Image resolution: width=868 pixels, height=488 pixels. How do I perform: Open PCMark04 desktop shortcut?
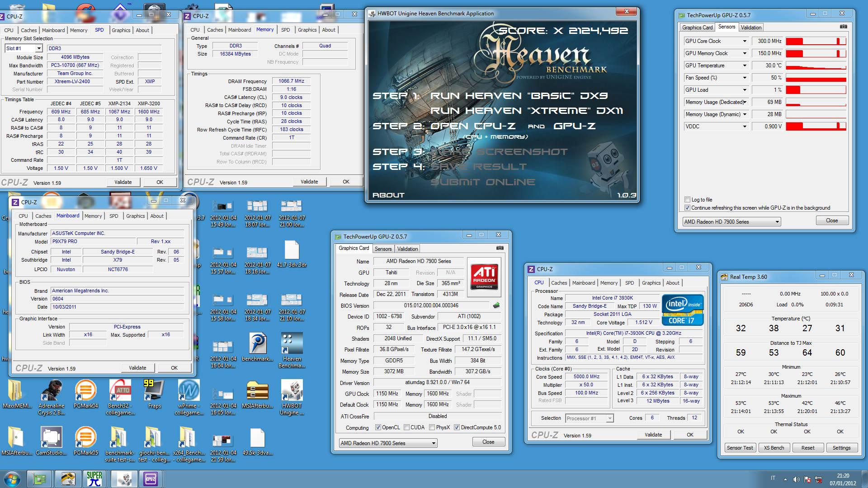point(85,393)
